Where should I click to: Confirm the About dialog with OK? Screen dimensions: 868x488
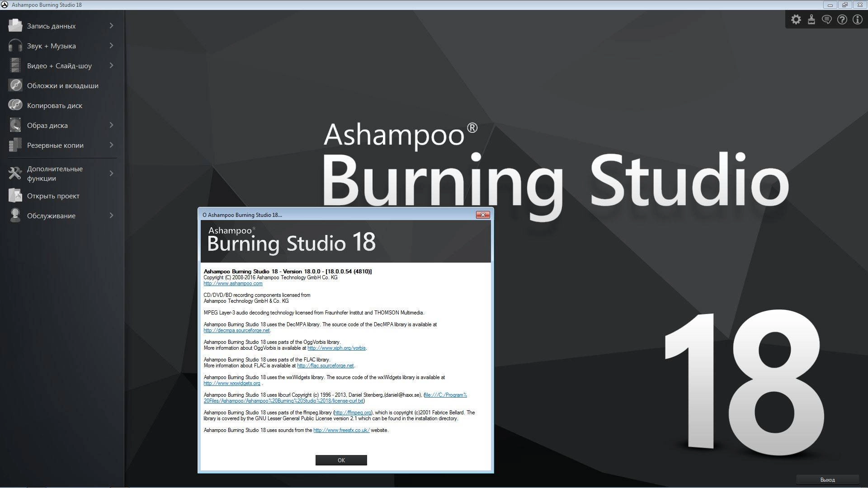coord(341,460)
